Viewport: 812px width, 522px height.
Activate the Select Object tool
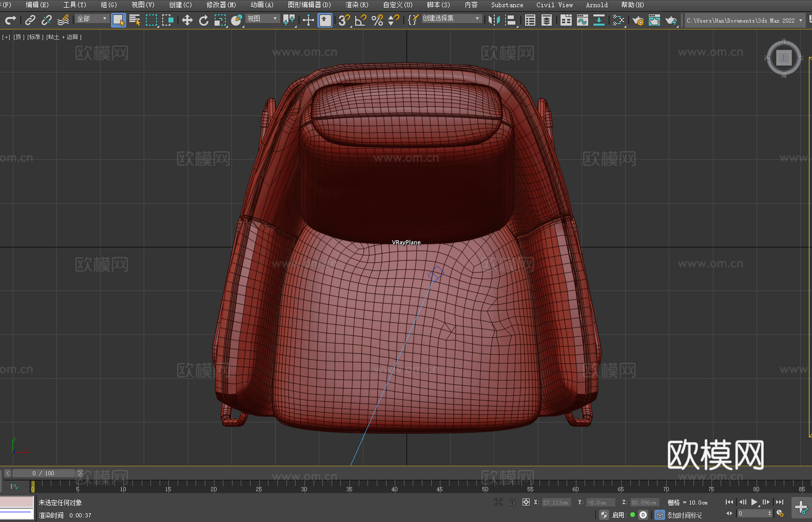tap(119, 20)
